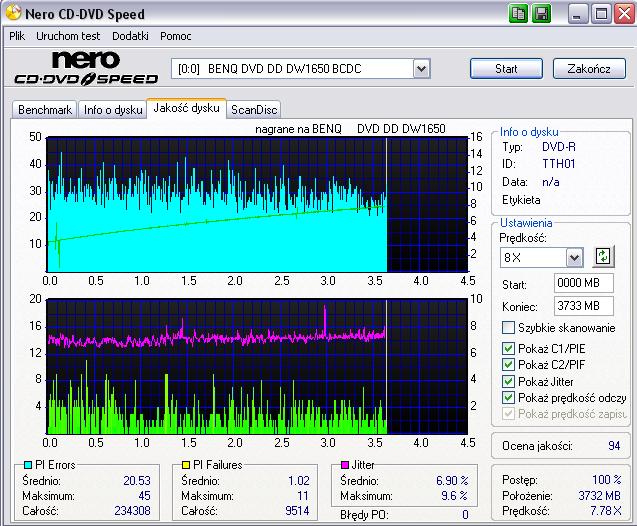
Task: Click the Prędkość value 7.78X
Action: (x=606, y=511)
